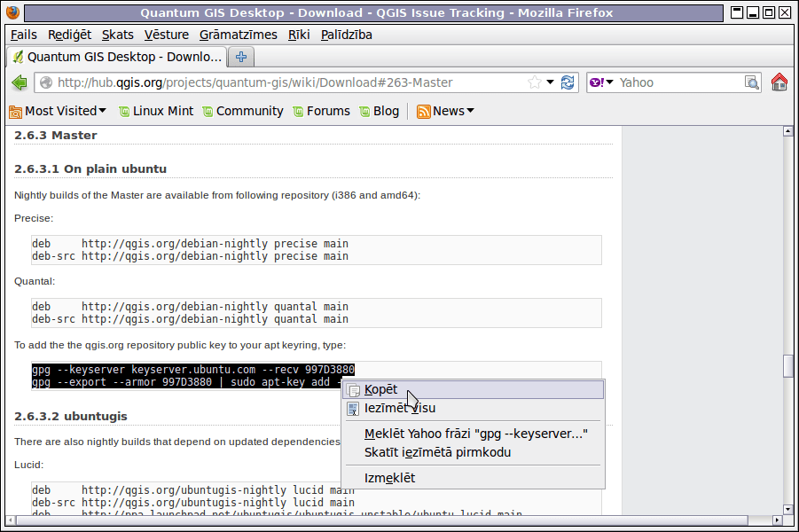This screenshot has height=532, width=799.
Task: Click the deb debian-nightly precise main line
Action: (x=190, y=244)
